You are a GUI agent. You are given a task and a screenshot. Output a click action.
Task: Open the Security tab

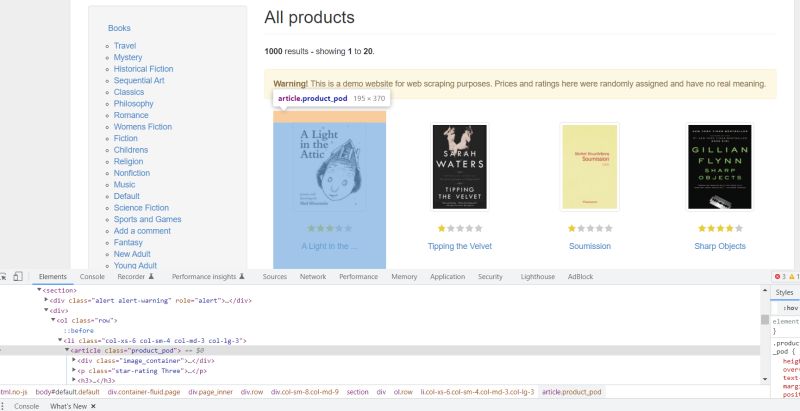tap(490, 276)
